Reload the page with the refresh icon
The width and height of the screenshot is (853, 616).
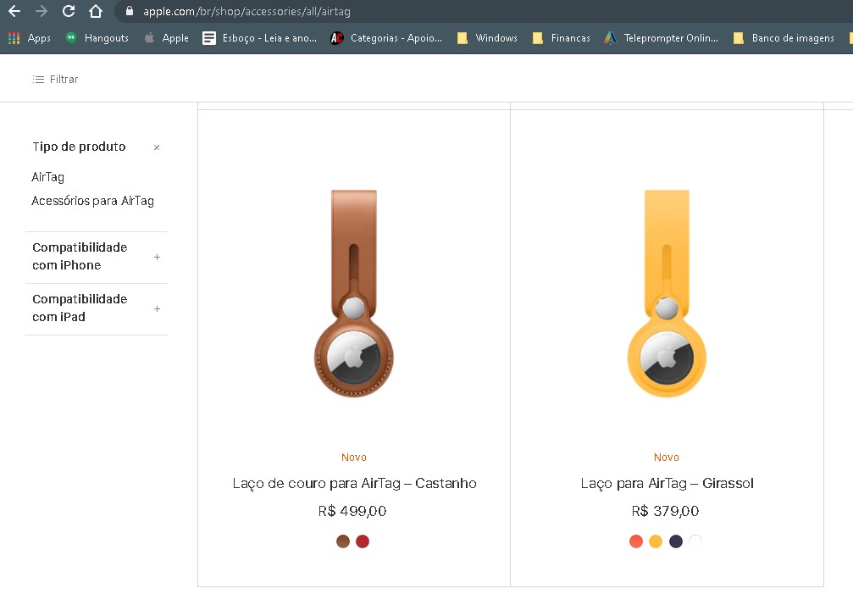point(69,11)
